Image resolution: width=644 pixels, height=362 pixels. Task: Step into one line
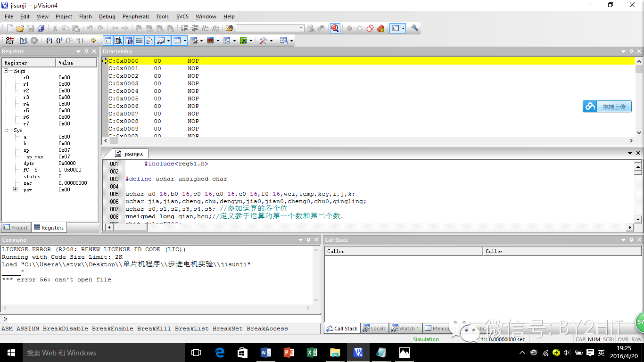pyautogui.click(x=49, y=41)
